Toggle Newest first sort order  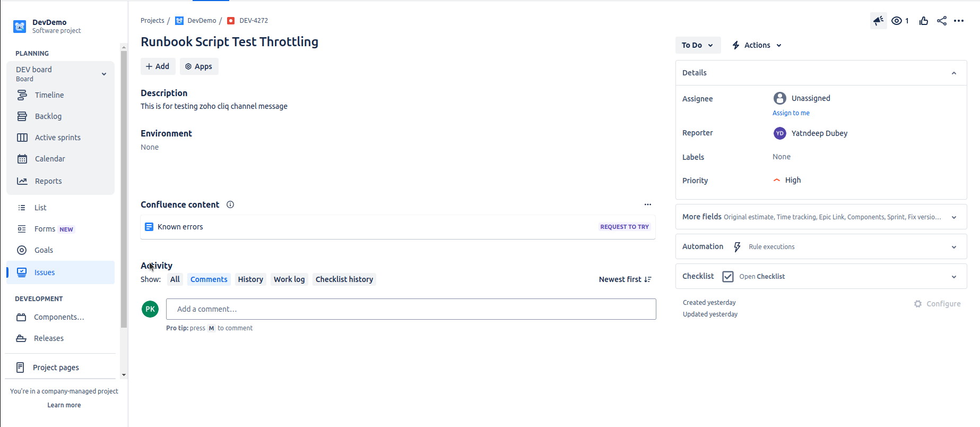point(625,279)
